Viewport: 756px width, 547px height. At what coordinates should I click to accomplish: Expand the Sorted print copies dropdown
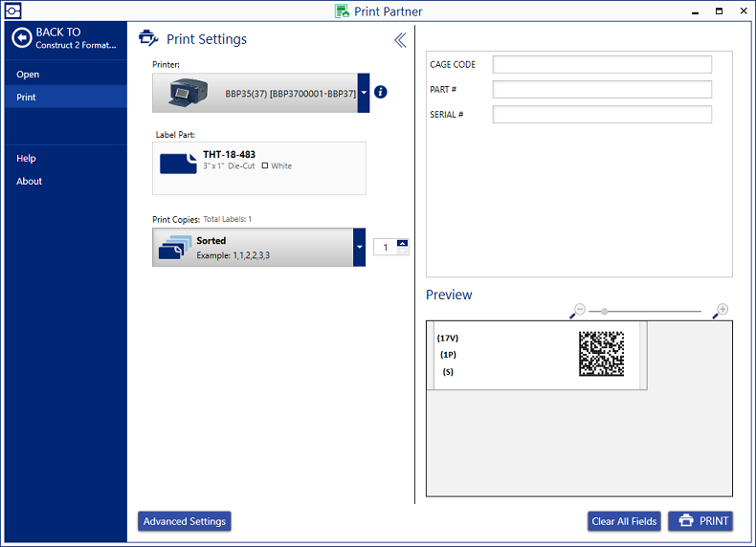(359, 247)
